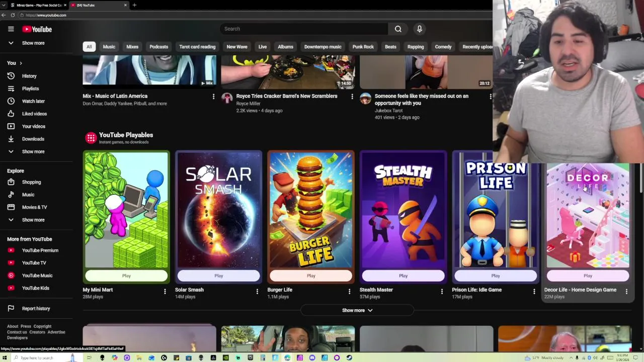The image size is (644, 362).
Task: Select the Live filter chip
Action: click(263, 47)
